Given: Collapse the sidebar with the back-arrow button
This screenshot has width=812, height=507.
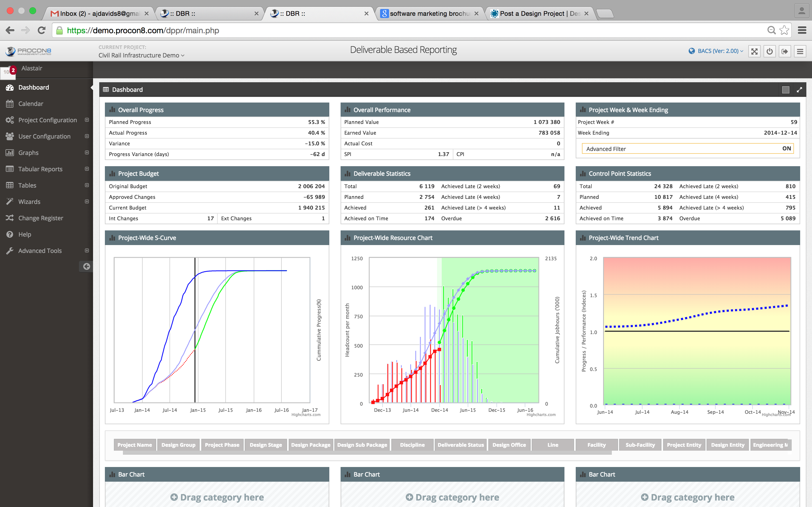Looking at the screenshot, I should pyautogui.click(x=86, y=266).
